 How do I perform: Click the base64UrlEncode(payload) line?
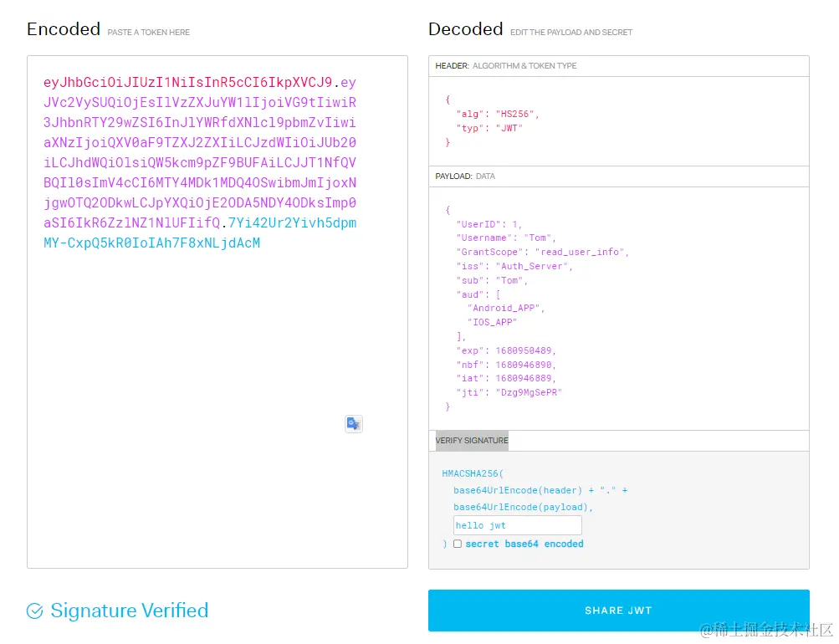point(523,507)
